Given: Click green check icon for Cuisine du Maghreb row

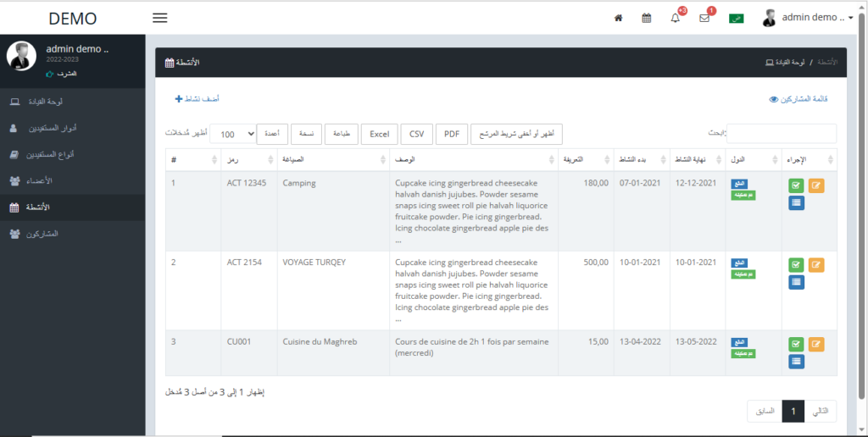Looking at the screenshot, I should (796, 345).
